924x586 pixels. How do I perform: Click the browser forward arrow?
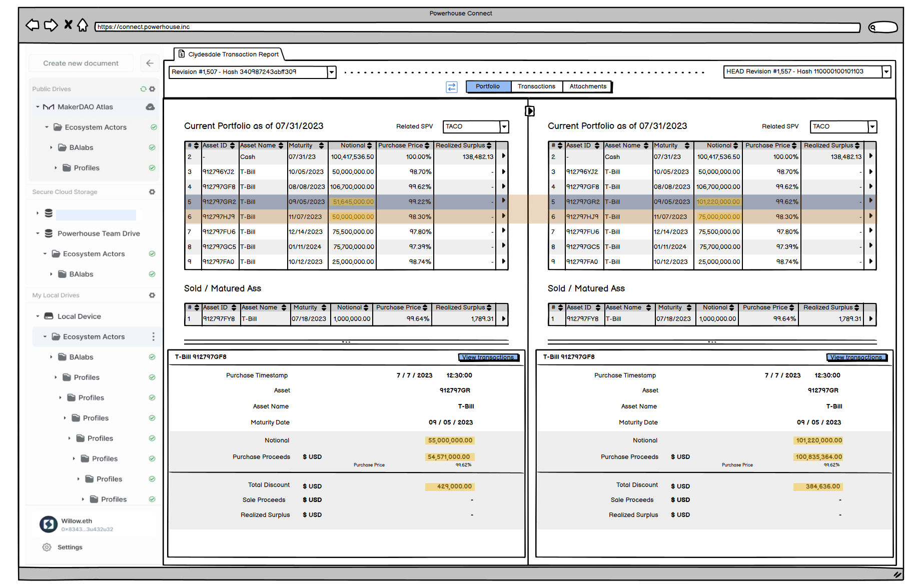51,25
